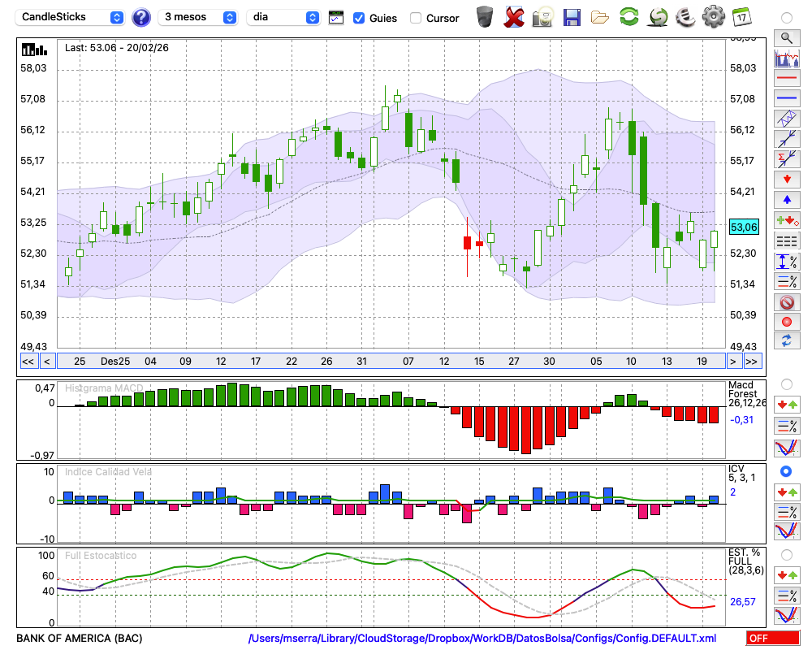Click ICV panel lines percent button
The height and width of the screenshot is (650, 812).
[787, 512]
